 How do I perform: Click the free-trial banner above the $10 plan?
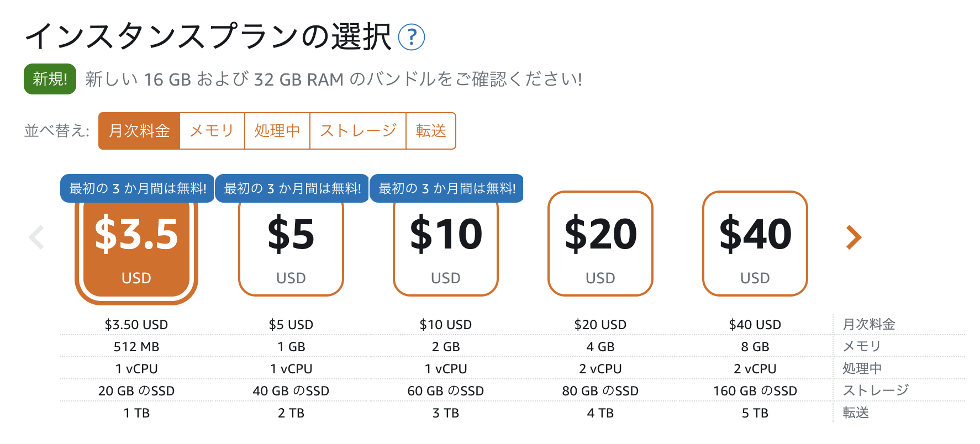tap(446, 188)
